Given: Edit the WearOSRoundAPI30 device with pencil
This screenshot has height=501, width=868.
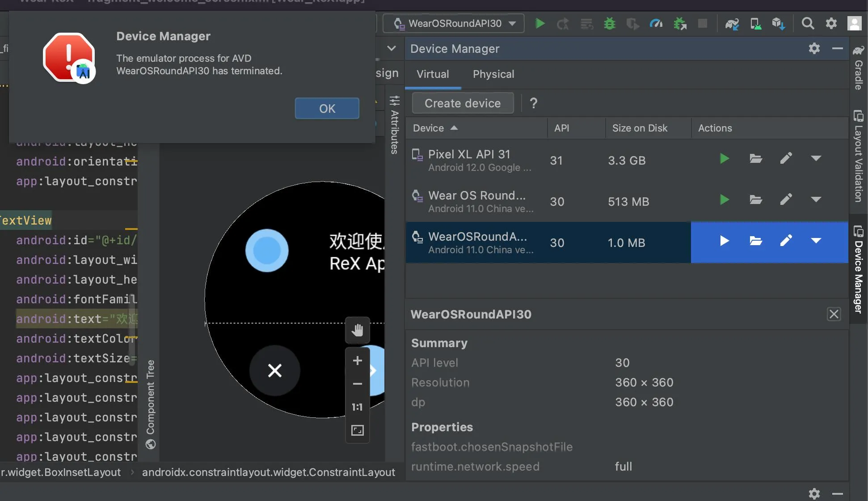Looking at the screenshot, I should (x=786, y=241).
